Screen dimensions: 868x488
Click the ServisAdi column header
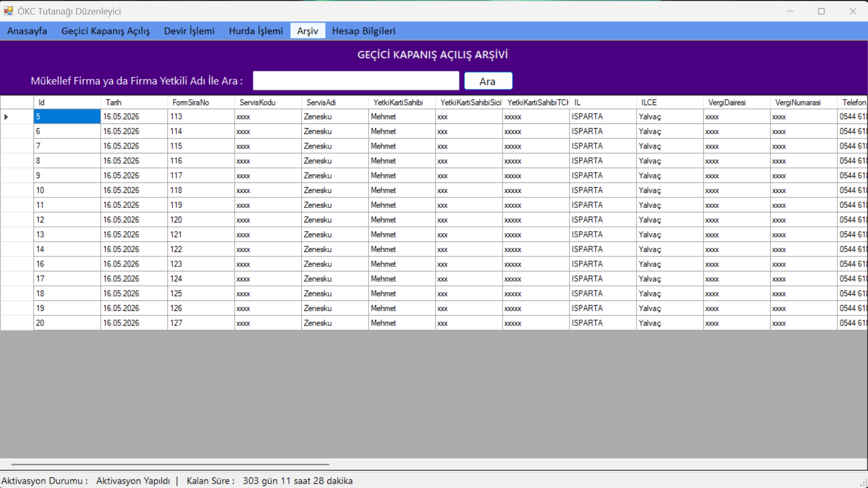coord(334,102)
